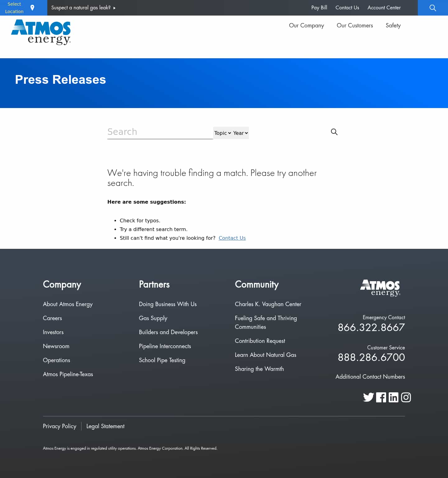Open the Our Company menu

[306, 26]
